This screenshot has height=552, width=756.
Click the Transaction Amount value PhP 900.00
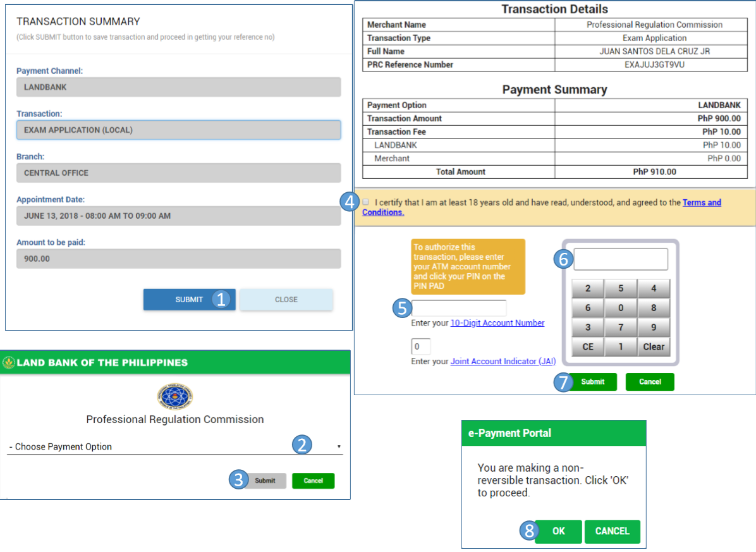tap(719, 119)
